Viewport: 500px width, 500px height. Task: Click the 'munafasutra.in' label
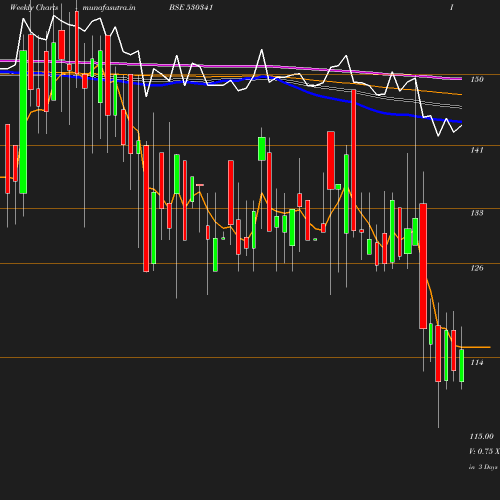pyautogui.click(x=109, y=8)
